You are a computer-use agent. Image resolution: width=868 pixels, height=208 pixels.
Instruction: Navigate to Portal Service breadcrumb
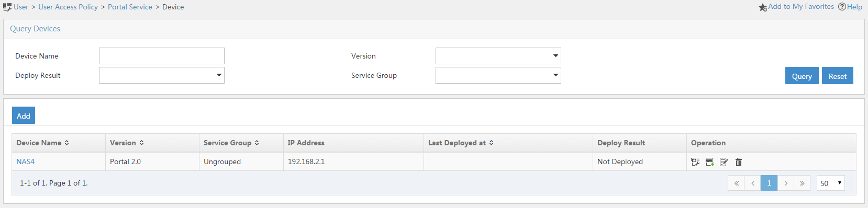(x=130, y=7)
